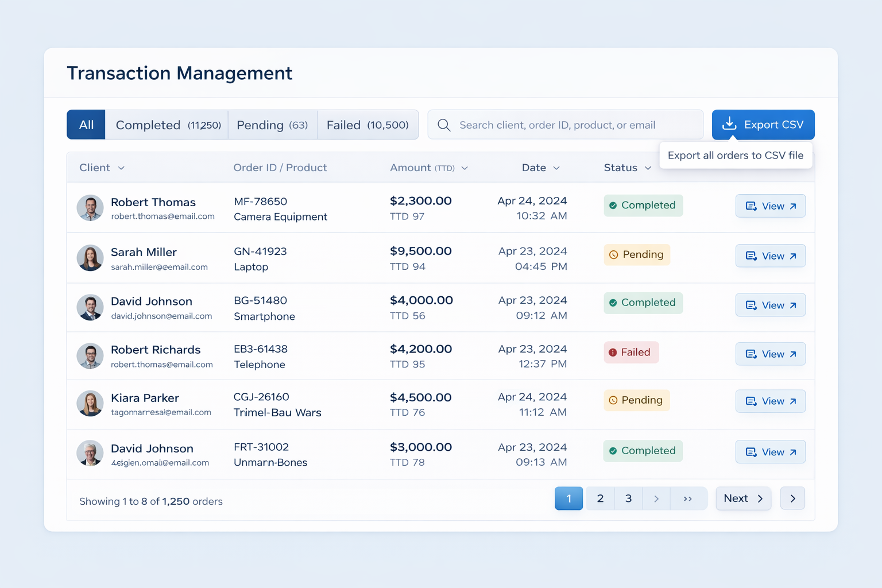Image resolution: width=882 pixels, height=588 pixels.
Task: Click the checkmark icon in Robert Thomas's Completed badge
Action: tap(613, 205)
